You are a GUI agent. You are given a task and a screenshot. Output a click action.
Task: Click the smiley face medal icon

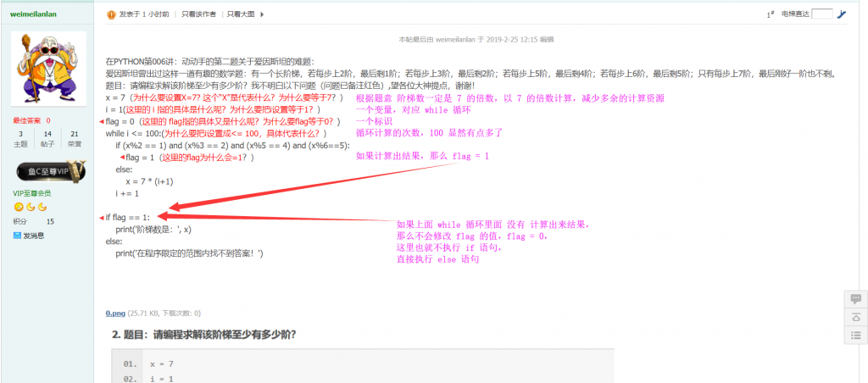pyautogui.click(x=19, y=207)
